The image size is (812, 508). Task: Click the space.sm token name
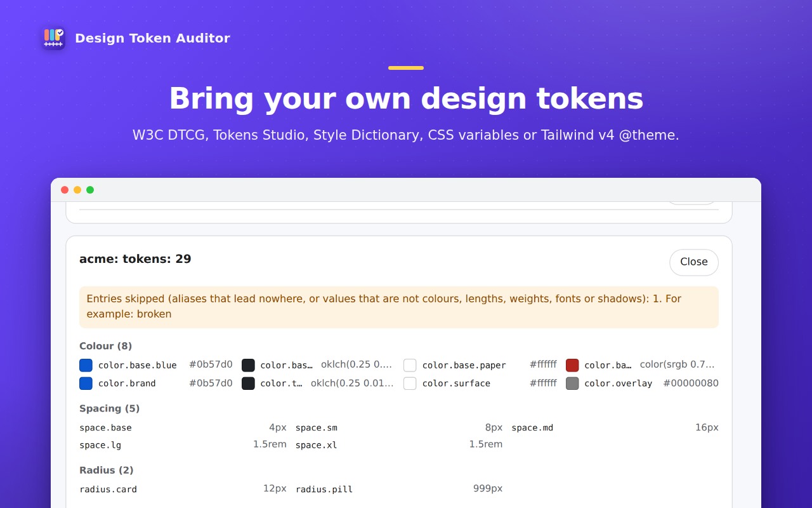coord(317,428)
